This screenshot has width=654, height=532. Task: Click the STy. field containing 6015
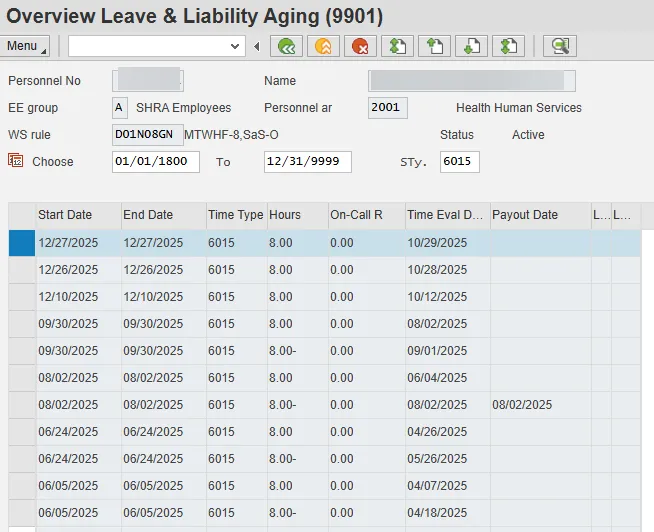click(x=459, y=162)
